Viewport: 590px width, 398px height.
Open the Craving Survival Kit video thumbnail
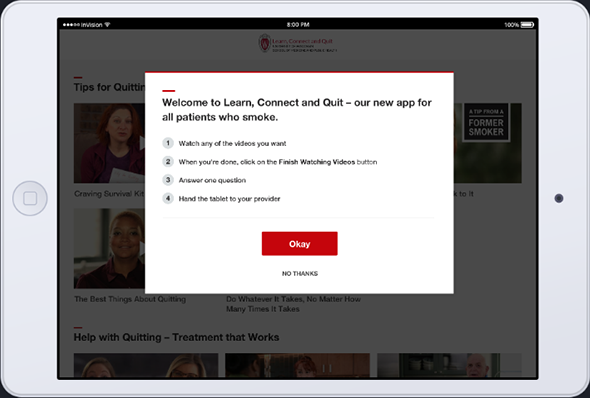coord(109,143)
